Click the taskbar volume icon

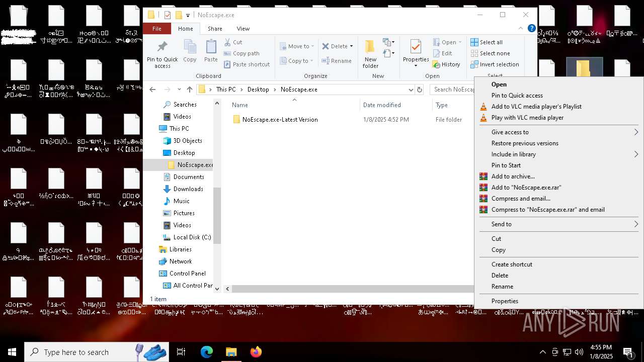[x=579, y=352]
